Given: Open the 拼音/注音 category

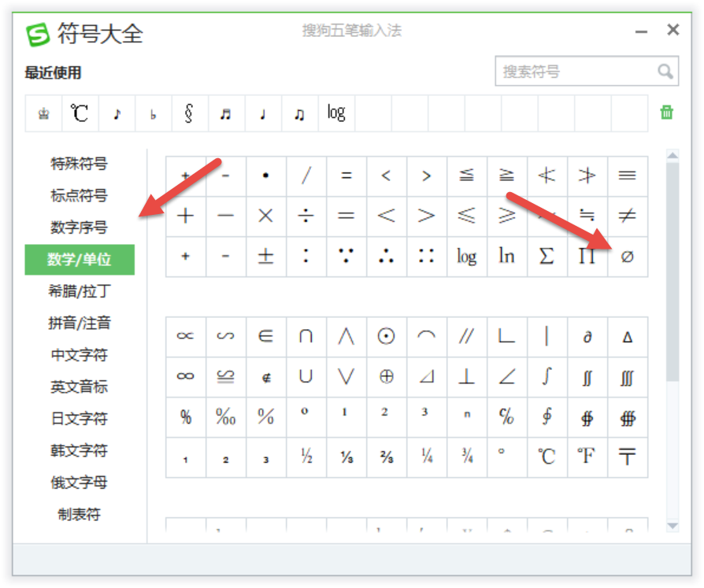Looking at the screenshot, I should (79, 324).
